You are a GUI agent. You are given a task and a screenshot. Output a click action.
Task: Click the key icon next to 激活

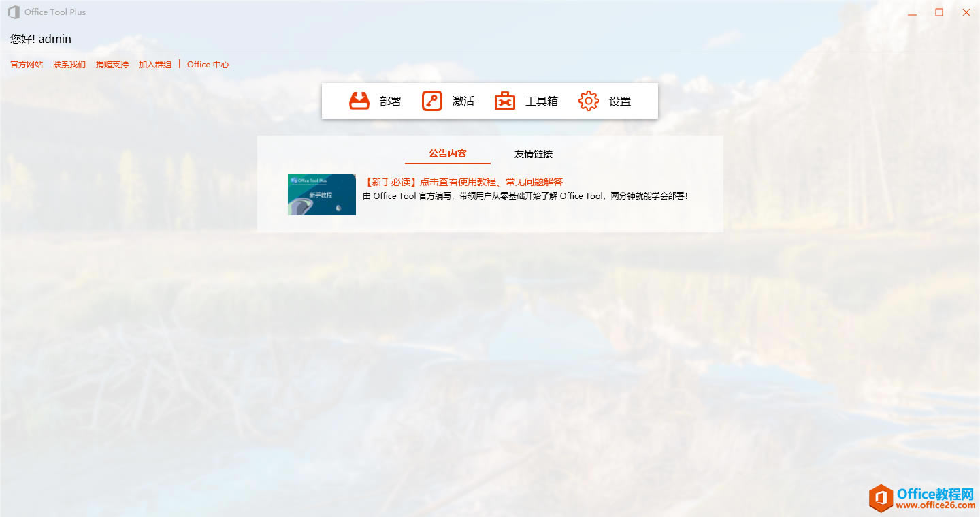click(431, 100)
